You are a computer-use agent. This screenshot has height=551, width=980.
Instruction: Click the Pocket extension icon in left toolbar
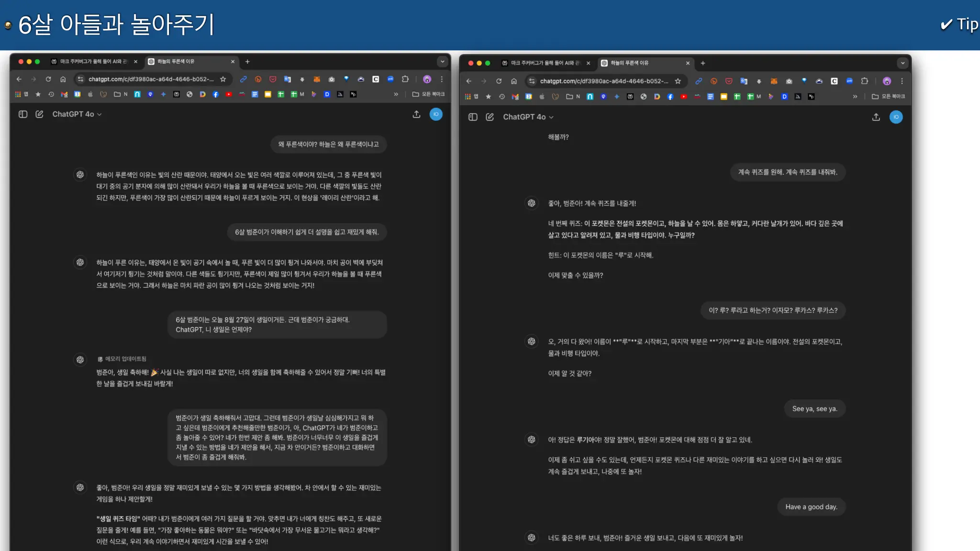click(x=273, y=79)
